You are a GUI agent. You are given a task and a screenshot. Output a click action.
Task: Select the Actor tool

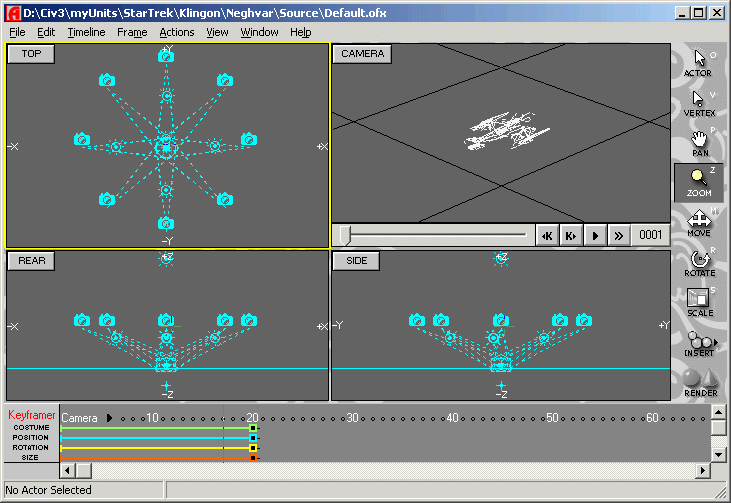tap(699, 63)
